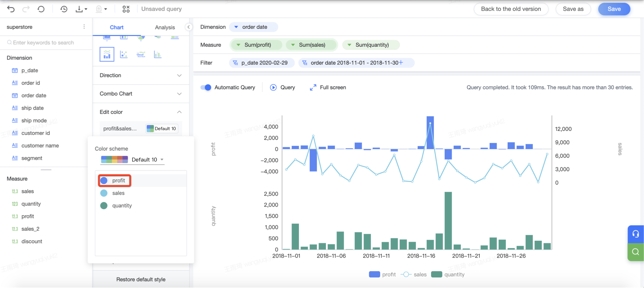Image resolution: width=644 pixels, height=288 pixels.
Task: Click the p_date filter funnel icon
Action: click(x=235, y=63)
